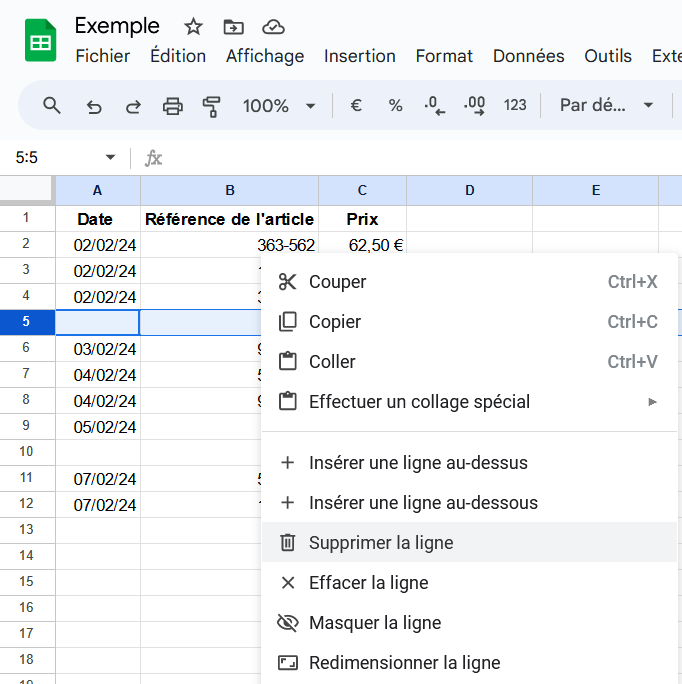Screen dimensions: 682x684
Task: Open the Affichage menu
Action: click(x=265, y=56)
